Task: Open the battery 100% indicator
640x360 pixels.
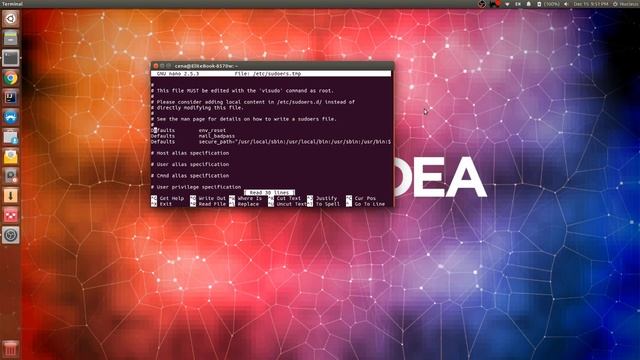Action: (548, 4)
